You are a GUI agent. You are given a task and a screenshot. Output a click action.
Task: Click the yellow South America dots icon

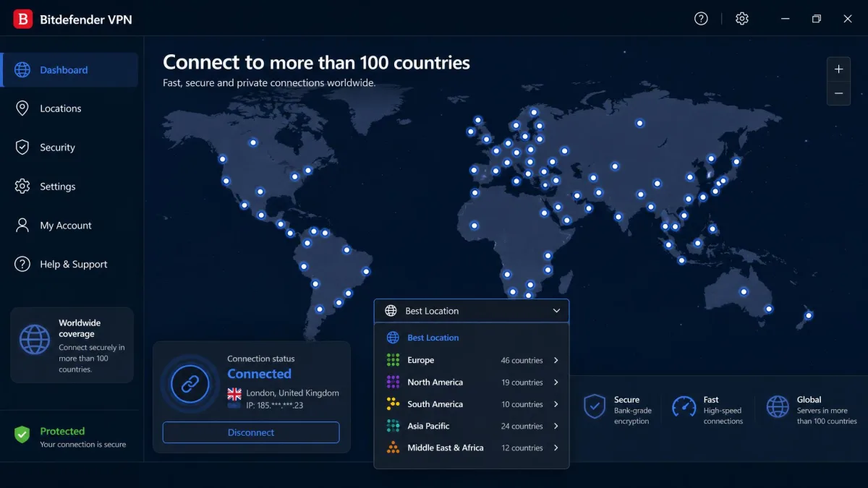393,404
